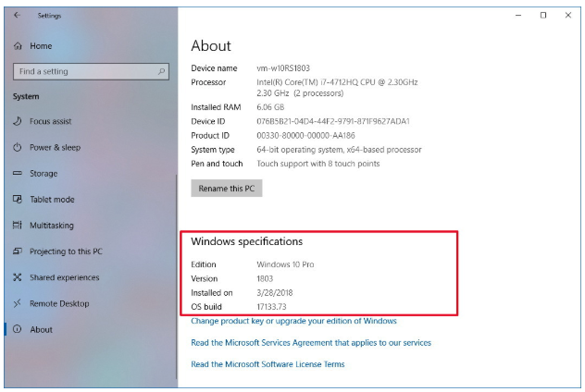This screenshot has width=585, height=392.
Task: Maximize the Settings window
Action: coord(543,16)
